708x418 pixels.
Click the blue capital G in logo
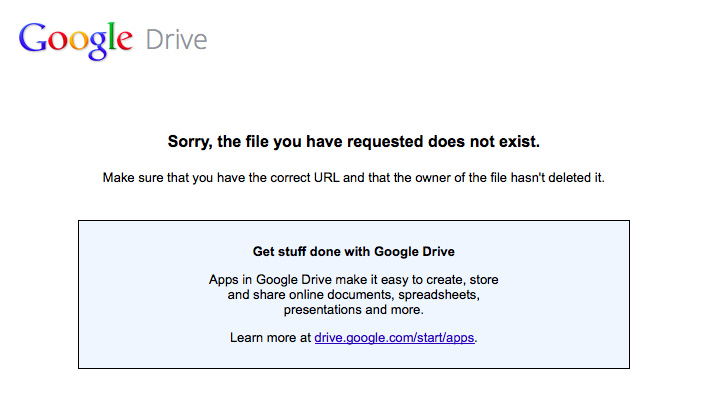(32, 38)
